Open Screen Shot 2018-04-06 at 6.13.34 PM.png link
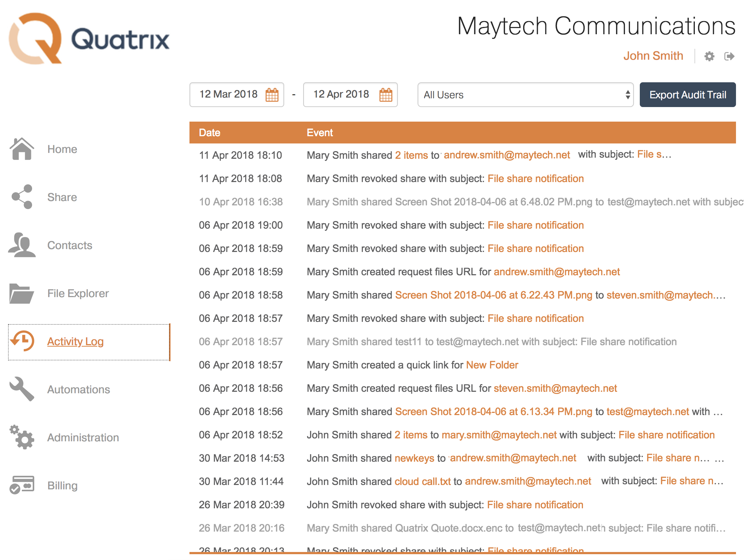The height and width of the screenshot is (560, 744). 494,411
